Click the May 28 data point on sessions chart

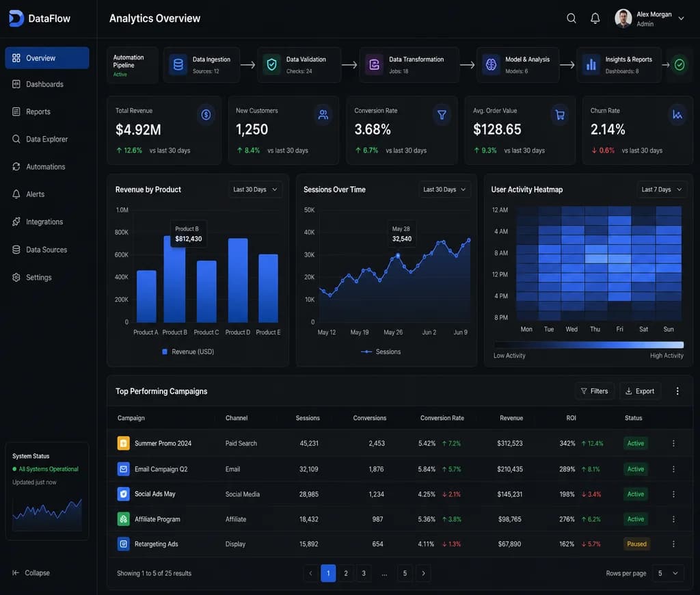click(x=398, y=256)
